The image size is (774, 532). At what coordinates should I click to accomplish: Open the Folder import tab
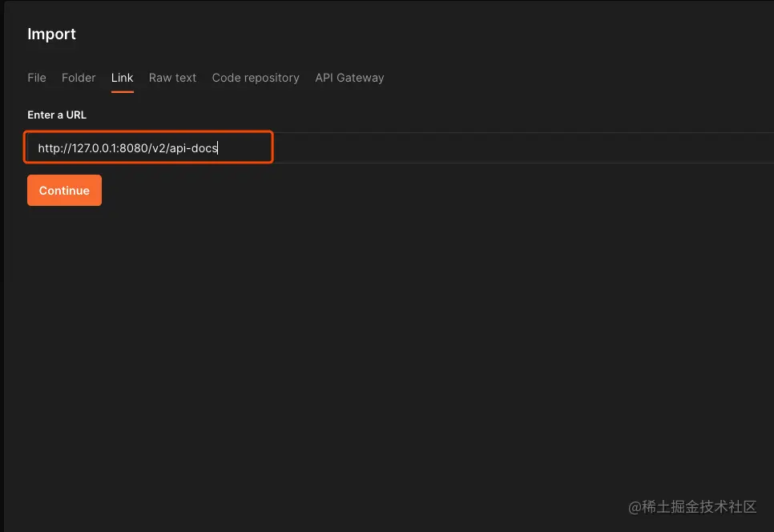pyautogui.click(x=79, y=78)
